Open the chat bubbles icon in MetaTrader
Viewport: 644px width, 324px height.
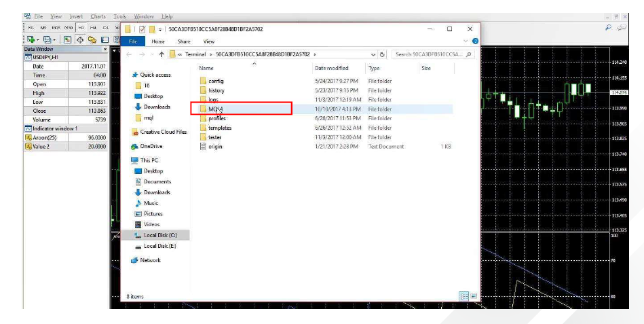622,28
